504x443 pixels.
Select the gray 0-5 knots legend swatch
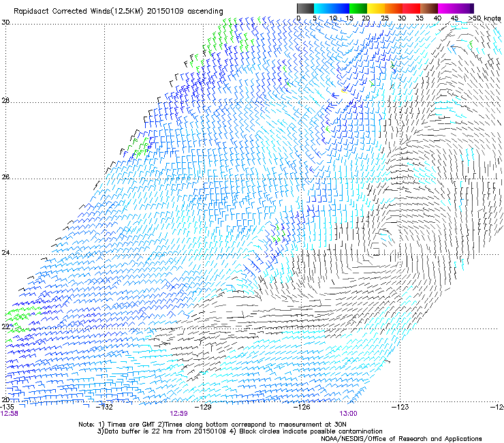click(x=305, y=8)
